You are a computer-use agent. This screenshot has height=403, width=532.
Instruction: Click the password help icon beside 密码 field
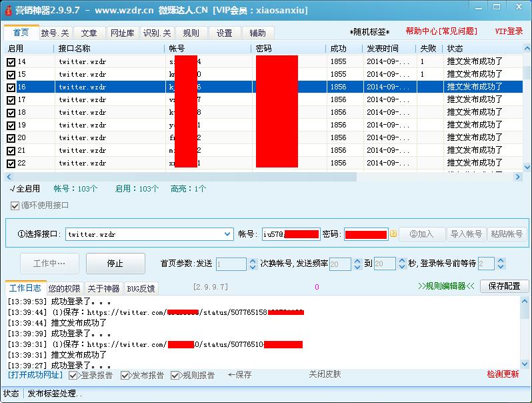pos(393,234)
